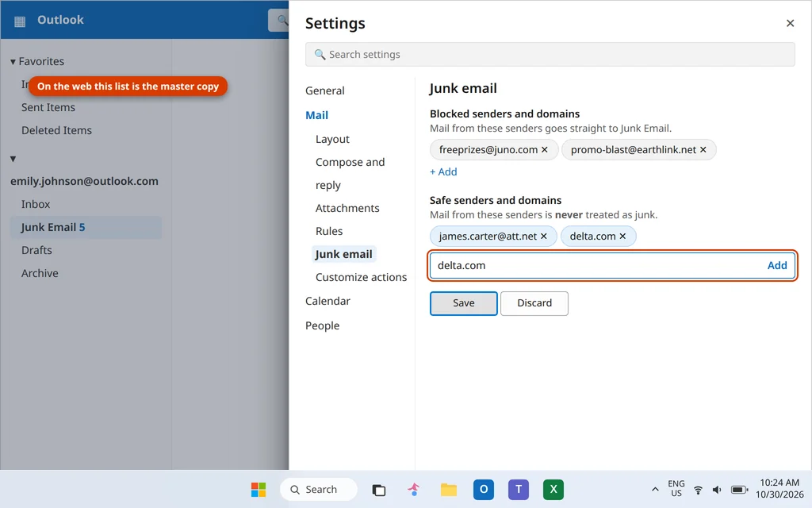Remove the delta.com safe sender chip
The image size is (812, 508).
(x=622, y=237)
